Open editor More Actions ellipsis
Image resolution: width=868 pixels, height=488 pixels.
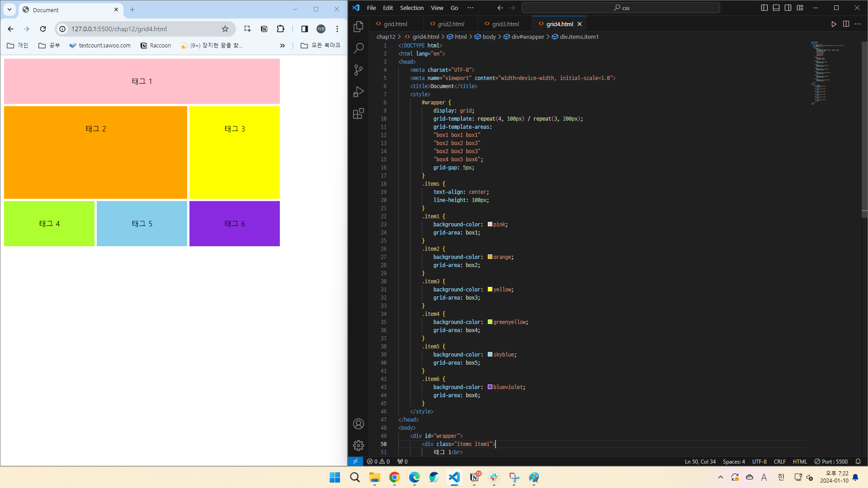tap(858, 24)
